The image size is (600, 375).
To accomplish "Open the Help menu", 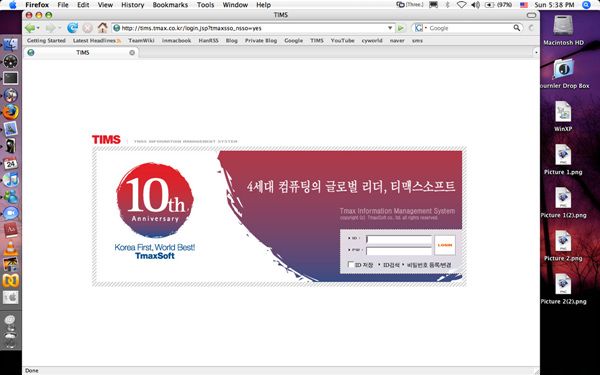I will (x=263, y=5).
